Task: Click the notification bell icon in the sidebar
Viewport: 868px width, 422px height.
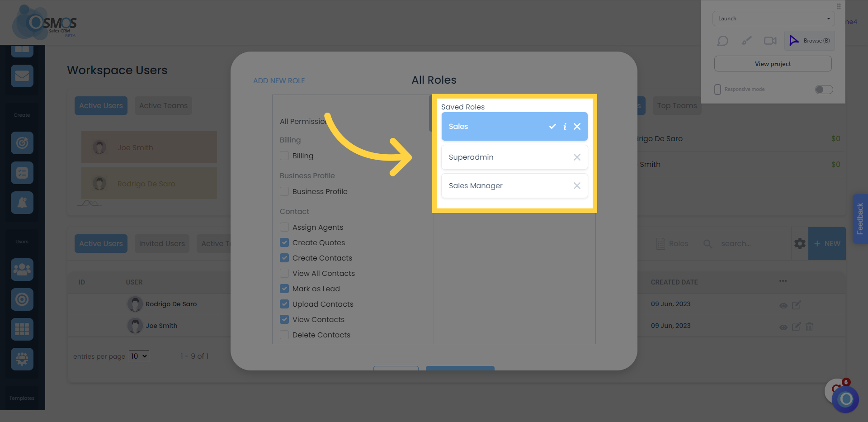Action: (22, 203)
